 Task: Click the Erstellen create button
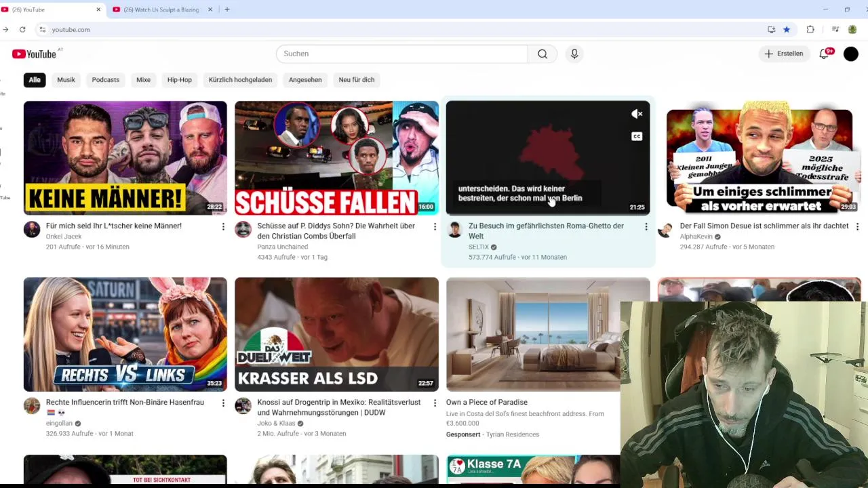tap(784, 54)
